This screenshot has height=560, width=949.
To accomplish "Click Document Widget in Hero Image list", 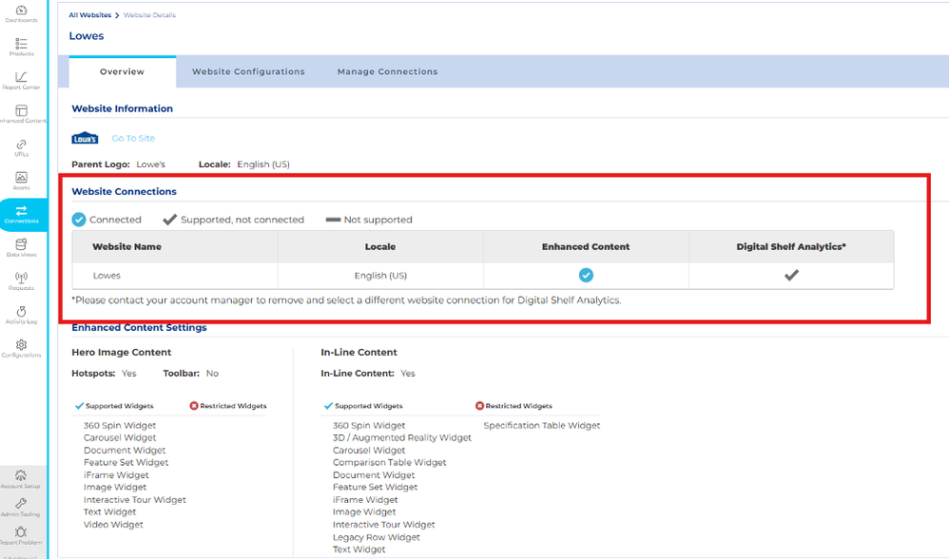I will point(125,451).
